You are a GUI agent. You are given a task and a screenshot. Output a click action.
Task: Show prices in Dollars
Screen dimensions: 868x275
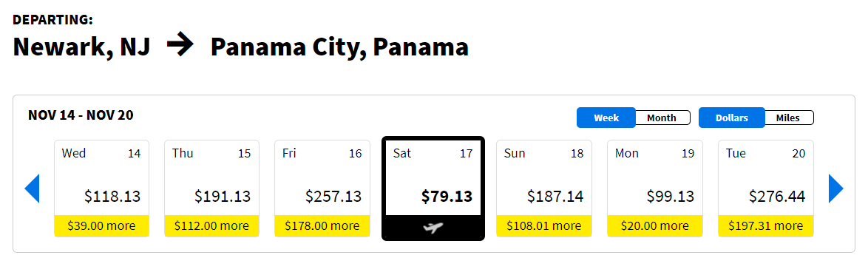(732, 118)
